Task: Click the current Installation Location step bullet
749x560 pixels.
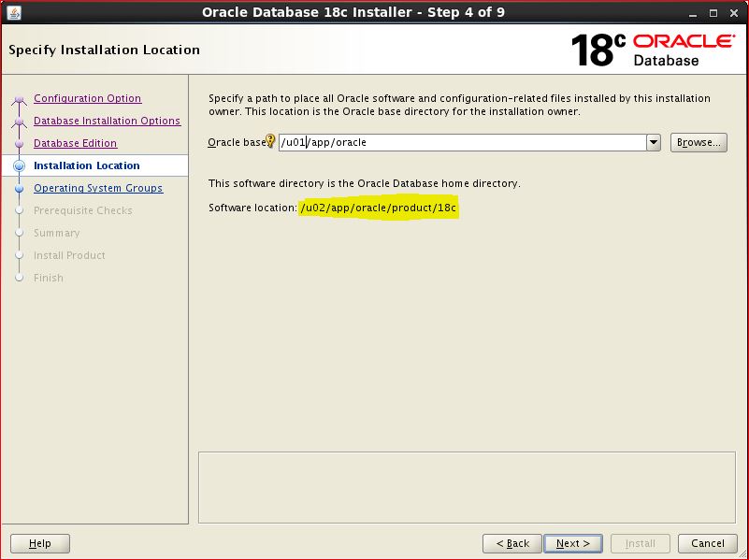Action: click(x=19, y=166)
